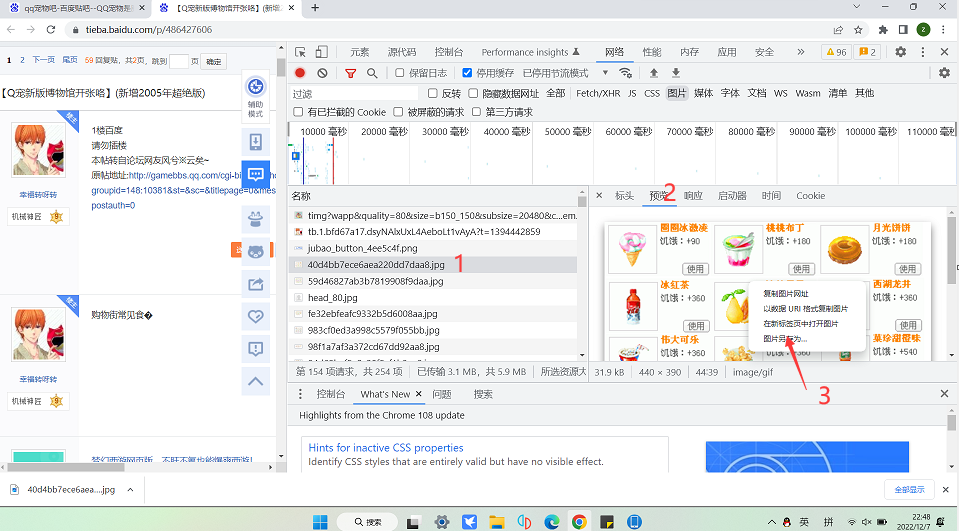Click the issues count badge 2
The height and width of the screenshot is (531, 959).
[867, 52]
